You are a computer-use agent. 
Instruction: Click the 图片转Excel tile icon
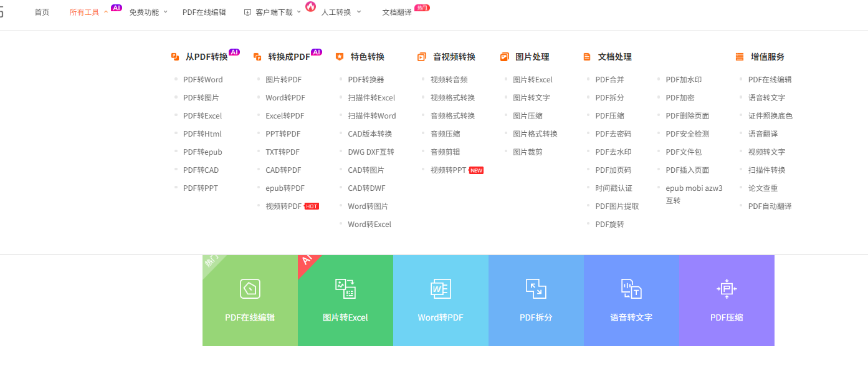(345, 289)
